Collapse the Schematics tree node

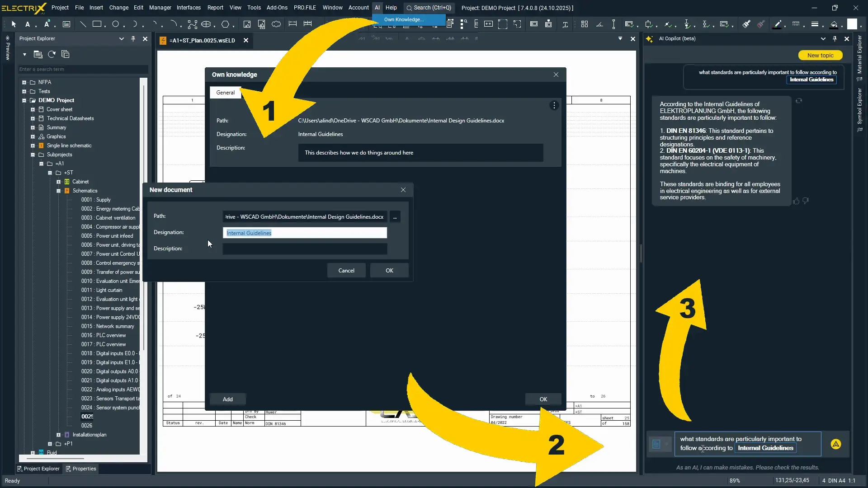point(59,191)
